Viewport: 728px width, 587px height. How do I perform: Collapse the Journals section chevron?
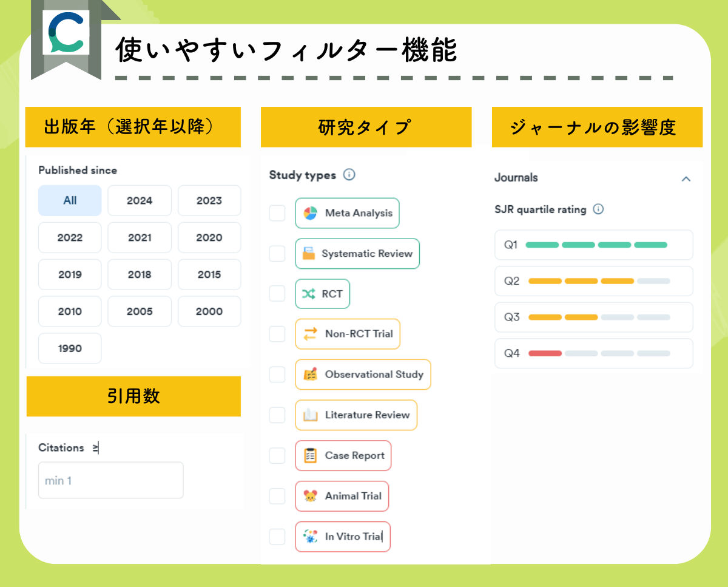pyautogui.click(x=686, y=178)
